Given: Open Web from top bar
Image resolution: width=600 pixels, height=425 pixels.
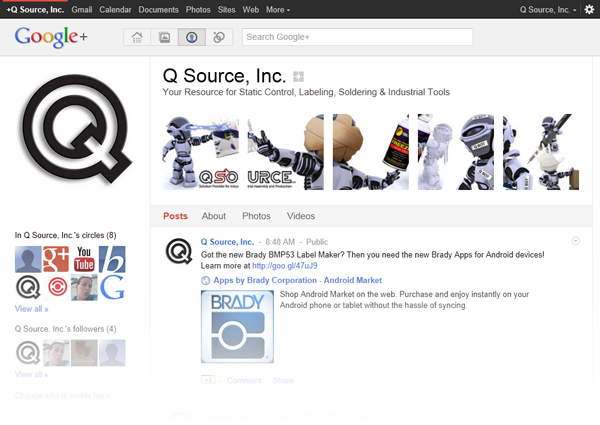Looking at the screenshot, I should (251, 10).
